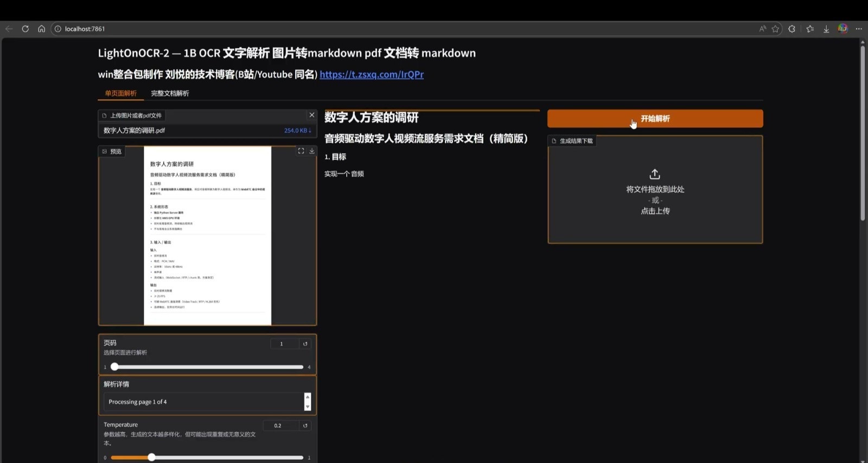Open the browser Downloads panel
The width and height of the screenshot is (868, 463).
point(826,29)
